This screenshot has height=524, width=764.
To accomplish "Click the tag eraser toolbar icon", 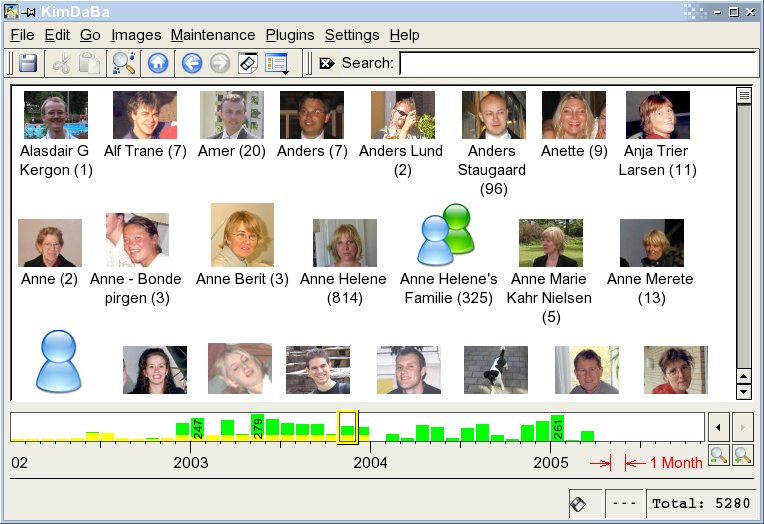I will point(248,63).
